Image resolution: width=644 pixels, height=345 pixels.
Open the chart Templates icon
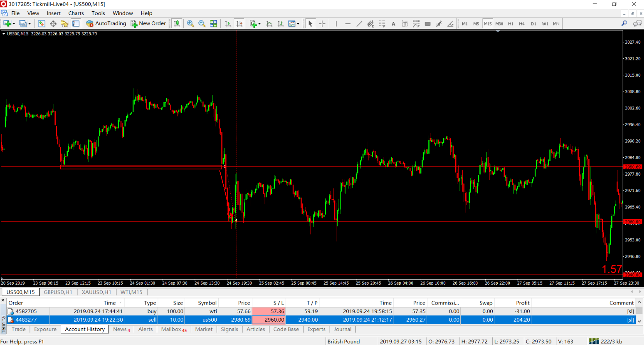coord(292,24)
